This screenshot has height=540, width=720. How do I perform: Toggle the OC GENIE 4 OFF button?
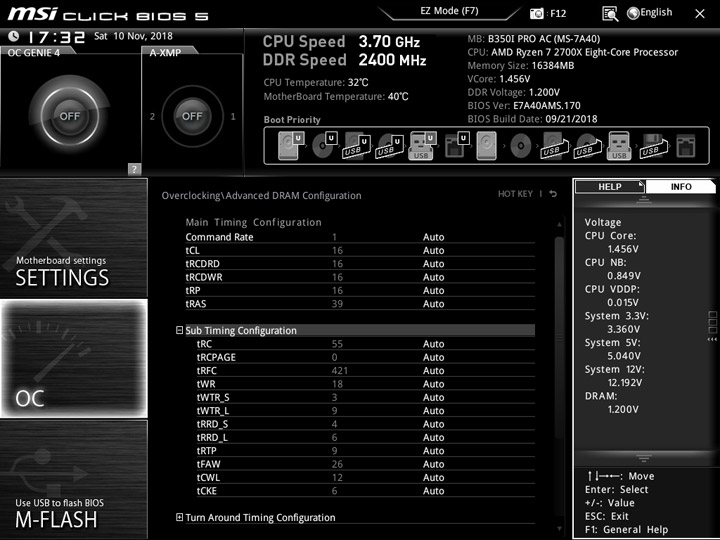tap(69, 116)
